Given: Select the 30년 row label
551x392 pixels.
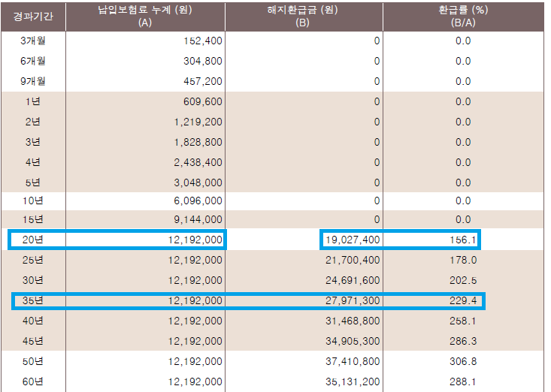Looking at the screenshot, I should 33,280.
